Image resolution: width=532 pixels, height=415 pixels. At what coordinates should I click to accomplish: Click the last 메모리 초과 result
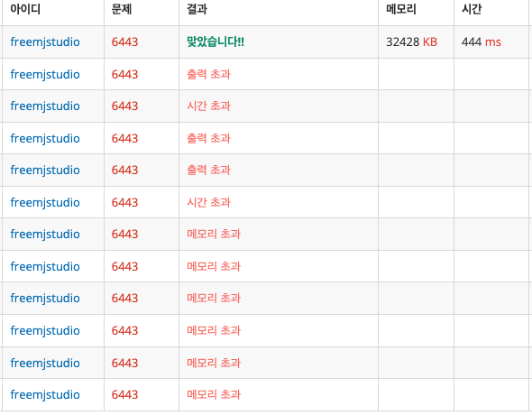tap(214, 394)
